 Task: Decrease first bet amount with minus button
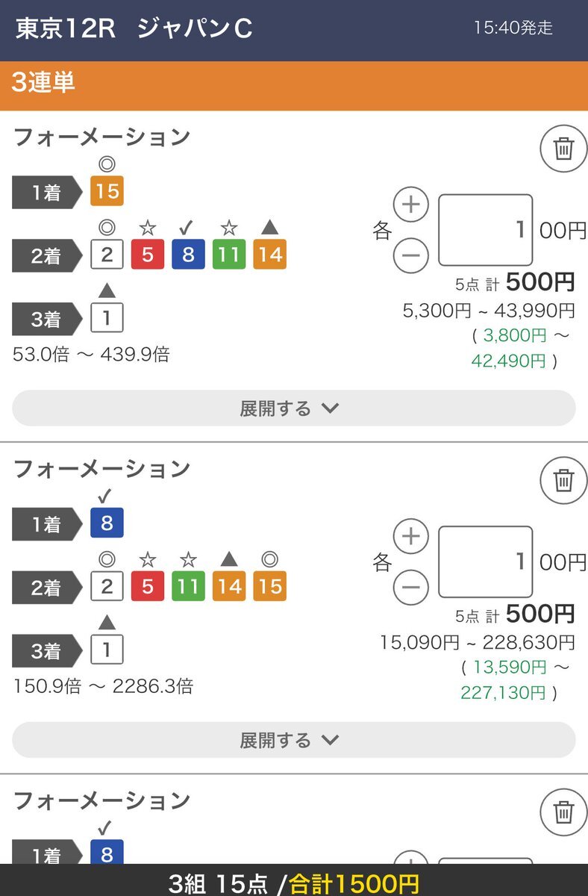click(x=411, y=256)
